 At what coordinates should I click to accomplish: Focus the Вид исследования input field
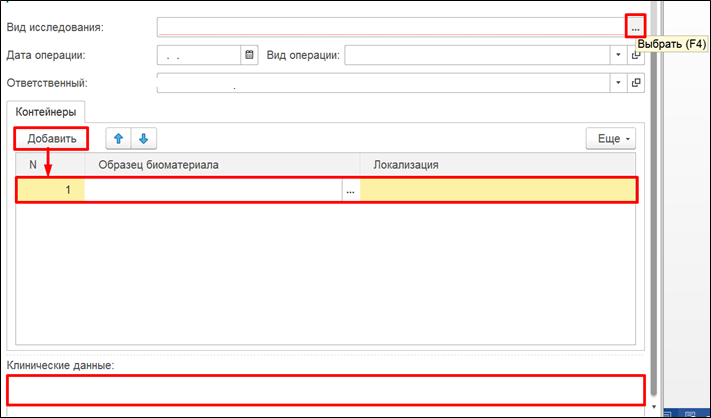click(390, 27)
